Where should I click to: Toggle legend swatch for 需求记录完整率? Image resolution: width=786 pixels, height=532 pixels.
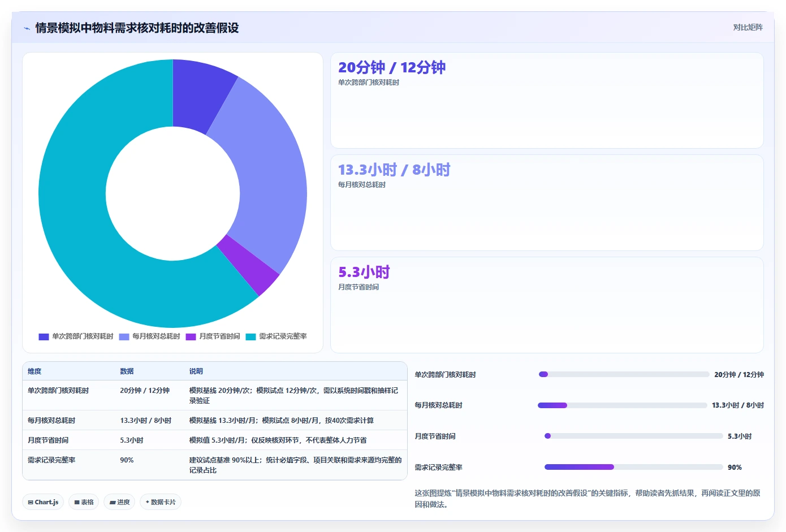click(251, 336)
